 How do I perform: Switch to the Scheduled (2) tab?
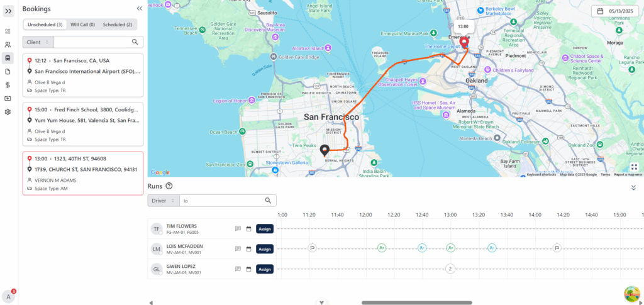pyautogui.click(x=118, y=25)
